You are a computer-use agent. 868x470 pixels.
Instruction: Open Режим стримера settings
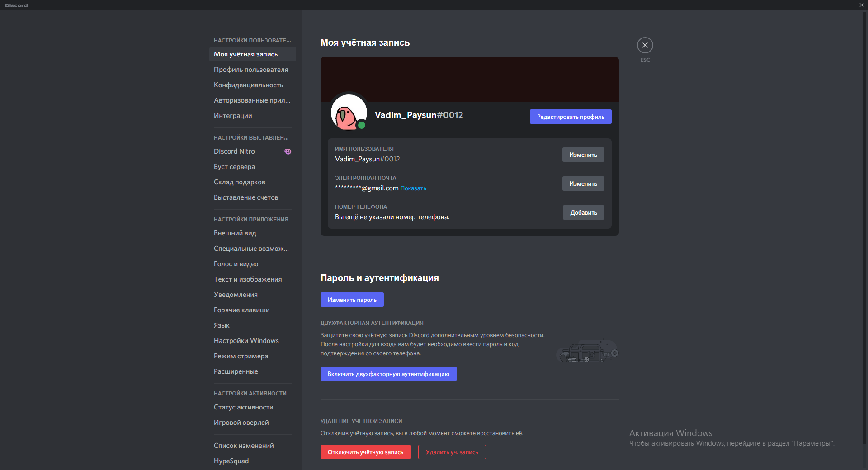[x=252, y=356]
